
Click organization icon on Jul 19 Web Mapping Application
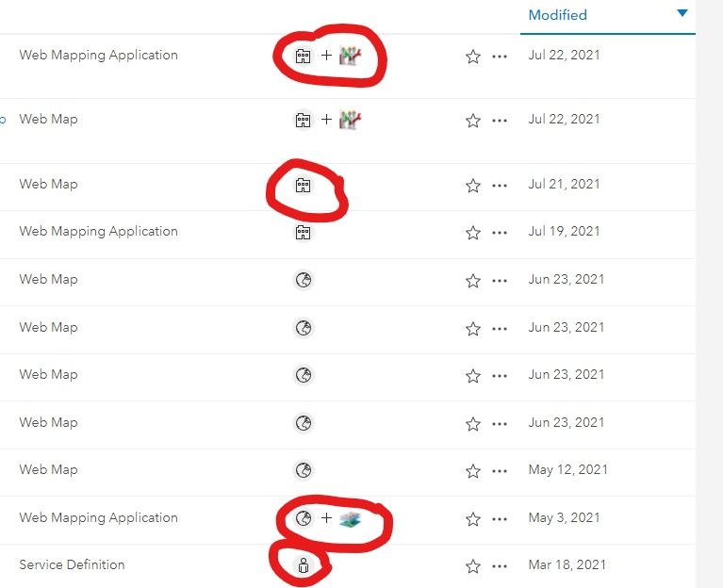303,232
